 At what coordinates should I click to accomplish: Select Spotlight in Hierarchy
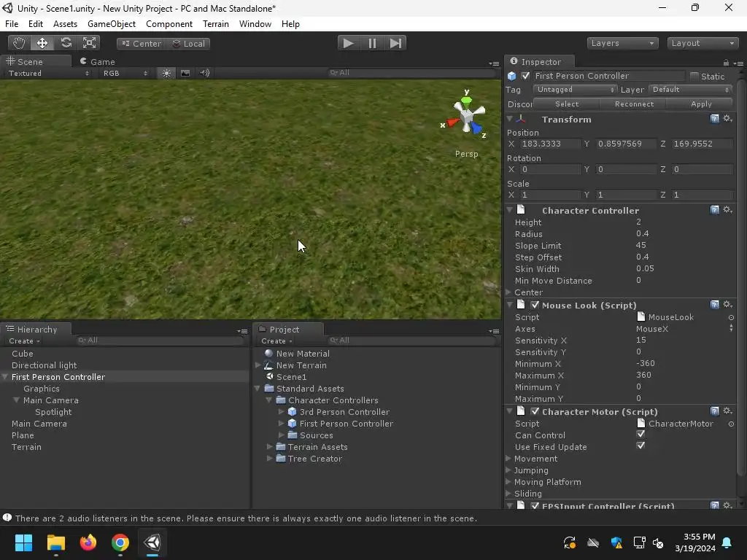point(53,412)
